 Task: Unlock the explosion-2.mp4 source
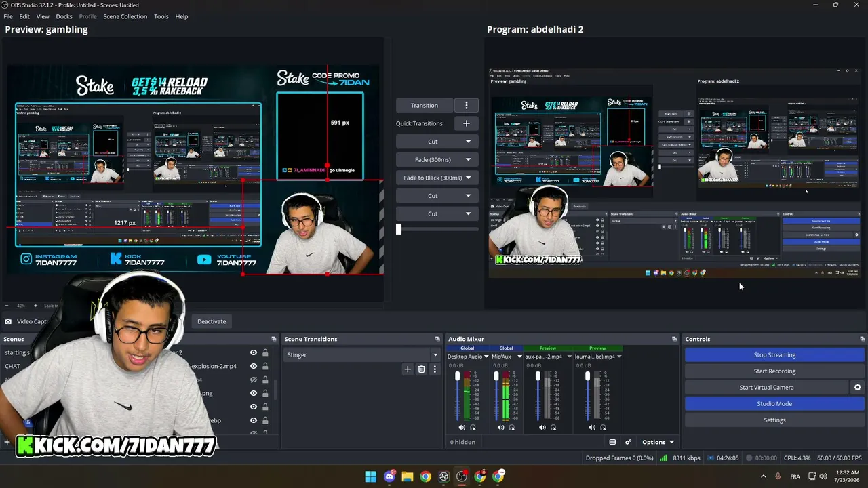(265, 366)
